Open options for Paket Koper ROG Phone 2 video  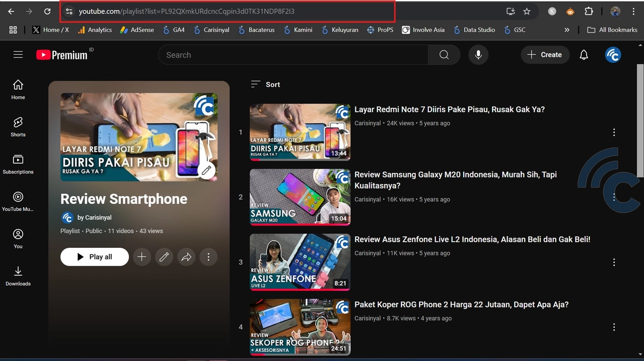[614, 327]
